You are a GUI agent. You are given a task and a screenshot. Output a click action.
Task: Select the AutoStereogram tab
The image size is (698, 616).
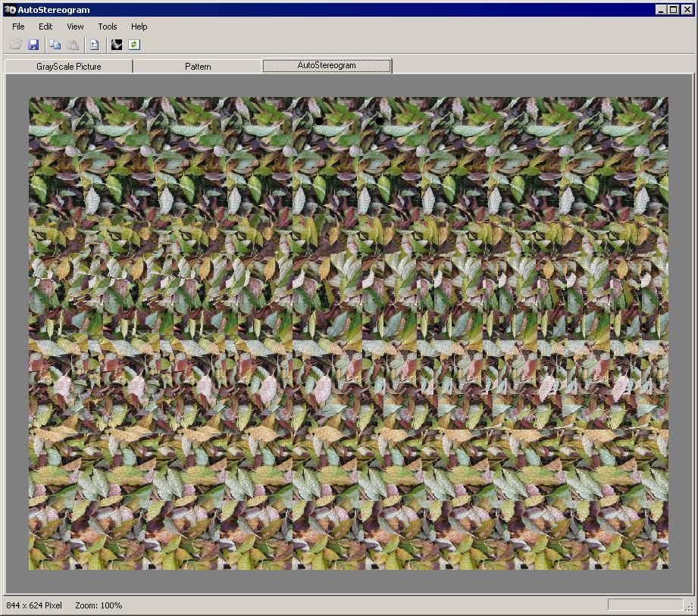pyautogui.click(x=327, y=66)
